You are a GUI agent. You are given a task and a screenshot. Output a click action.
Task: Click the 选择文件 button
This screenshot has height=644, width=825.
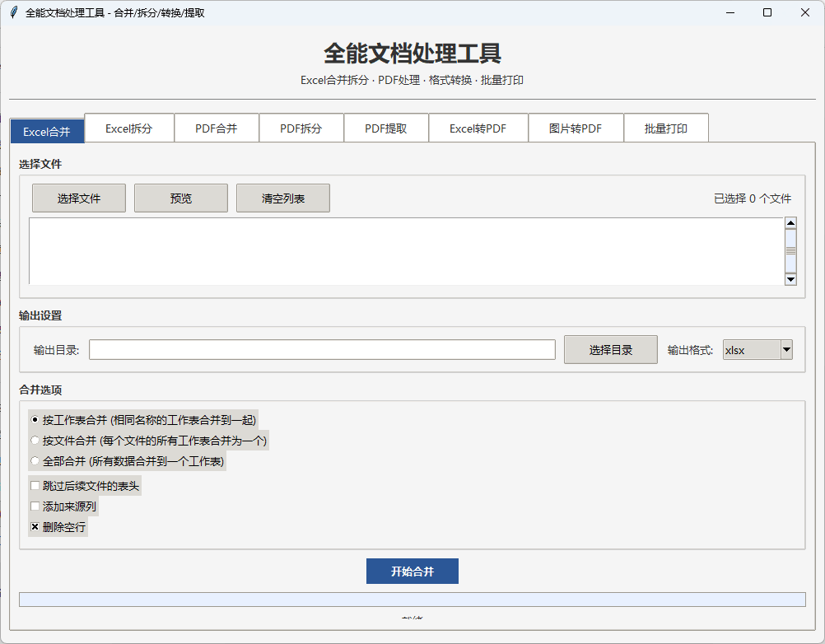click(x=79, y=198)
